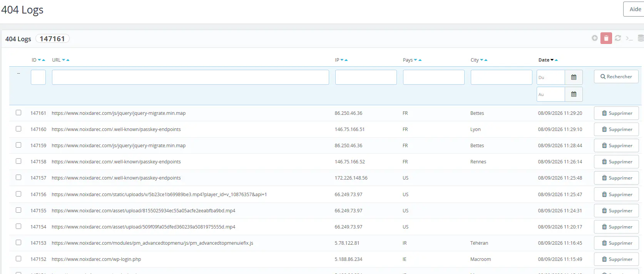644x274 pixels.
Task: Click the 147161 record count badge
Action: [x=52, y=39]
